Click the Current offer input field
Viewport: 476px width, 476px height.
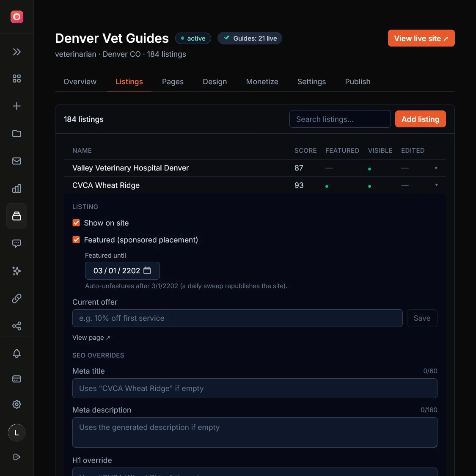pyautogui.click(x=237, y=318)
